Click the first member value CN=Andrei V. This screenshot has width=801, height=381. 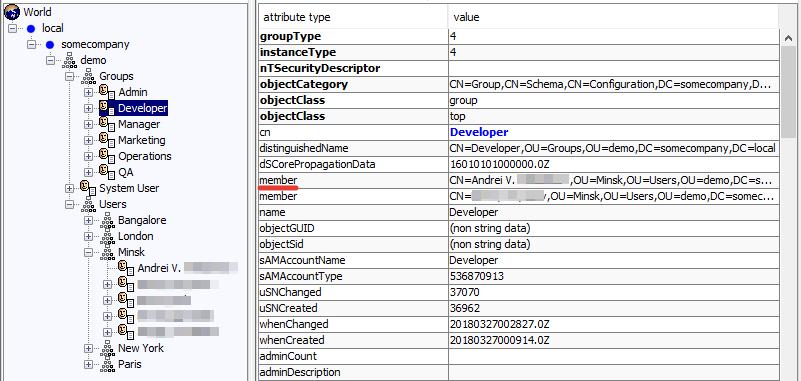(x=614, y=180)
